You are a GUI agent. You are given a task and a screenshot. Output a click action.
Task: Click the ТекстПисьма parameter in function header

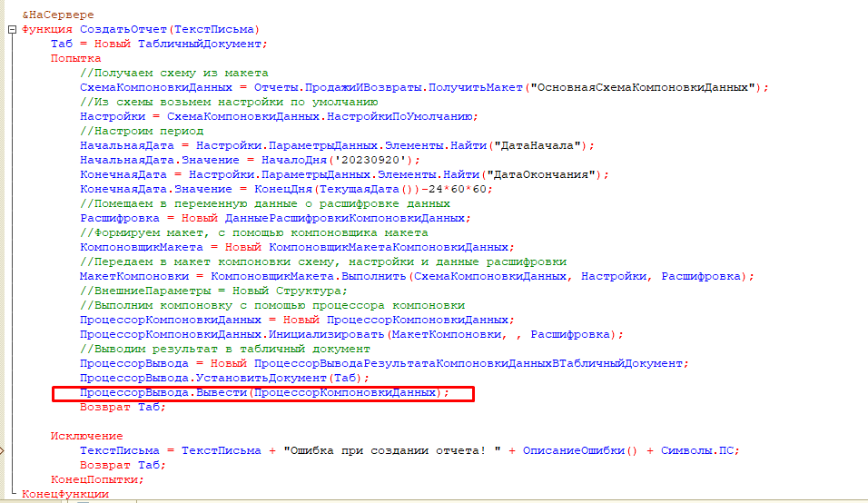point(214,29)
